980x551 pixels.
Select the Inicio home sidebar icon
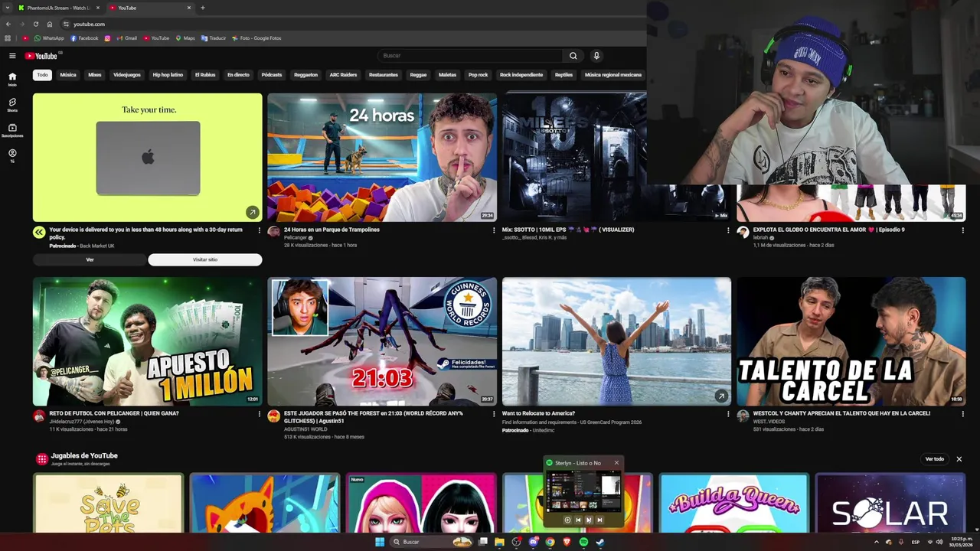tap(12, 79)
